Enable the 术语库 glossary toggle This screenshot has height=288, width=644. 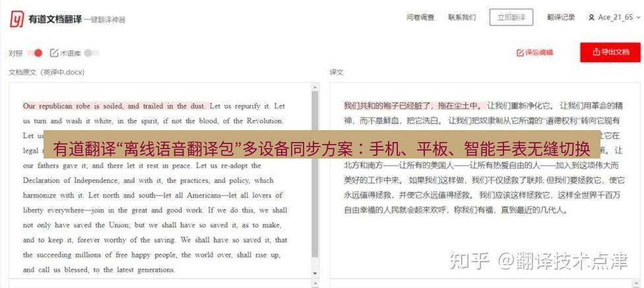[92, 53]
